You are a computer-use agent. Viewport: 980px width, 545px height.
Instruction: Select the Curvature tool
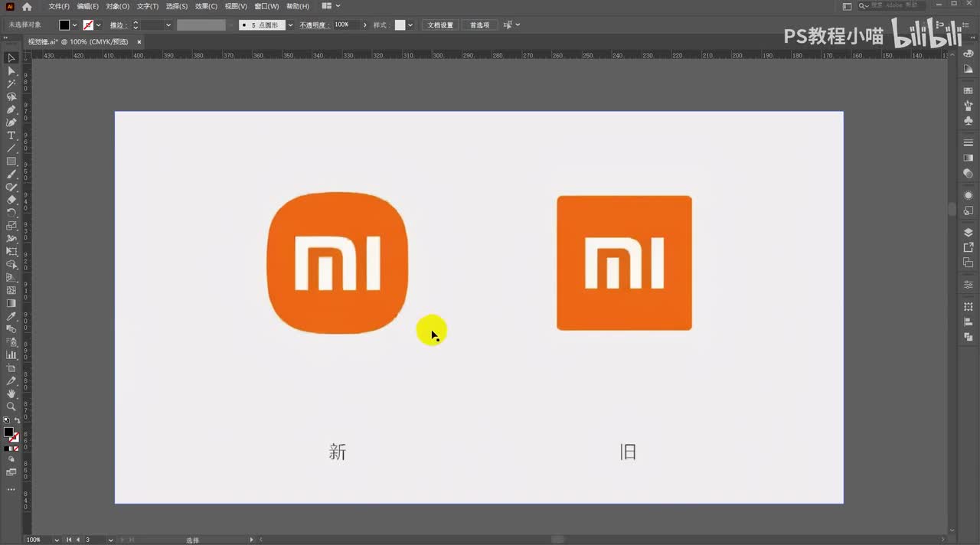coord(11,122)
